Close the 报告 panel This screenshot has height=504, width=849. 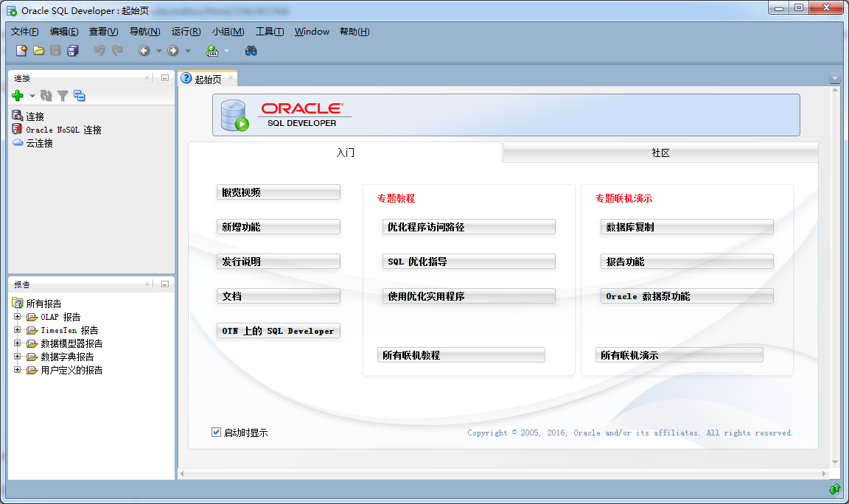tap(147, 284)
